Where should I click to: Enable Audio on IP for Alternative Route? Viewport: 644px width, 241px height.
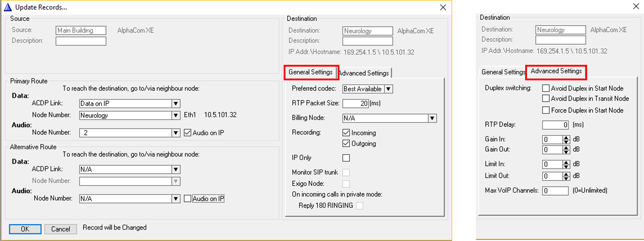(x=188, y=198)
